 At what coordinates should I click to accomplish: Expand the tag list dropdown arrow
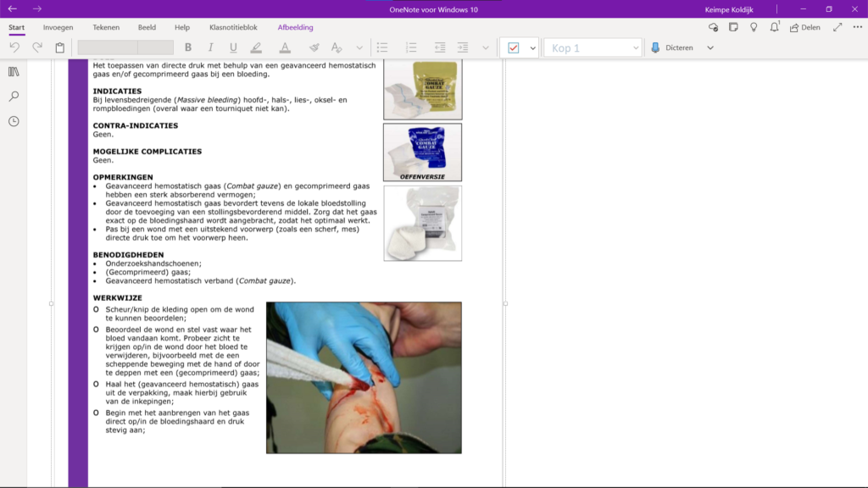coord(533,48)
